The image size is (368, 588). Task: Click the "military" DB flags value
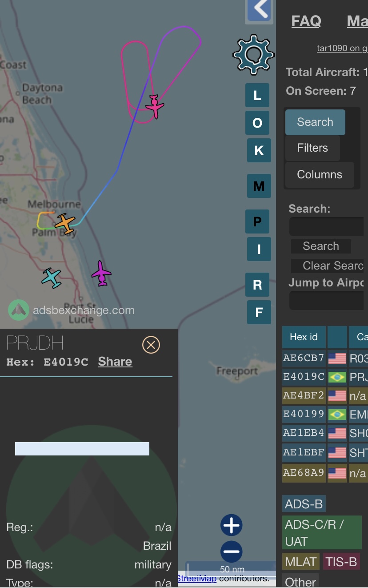click(153, 565)
